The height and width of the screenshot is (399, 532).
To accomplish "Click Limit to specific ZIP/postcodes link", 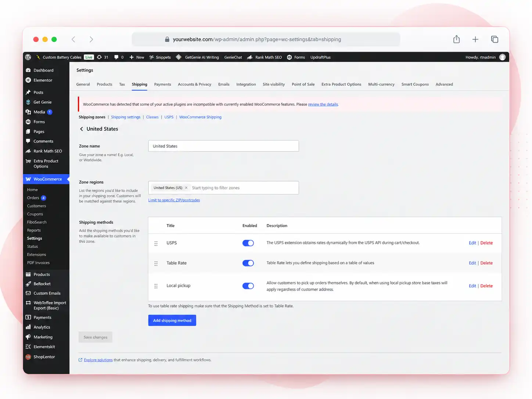I will click(x=174, y=200).
